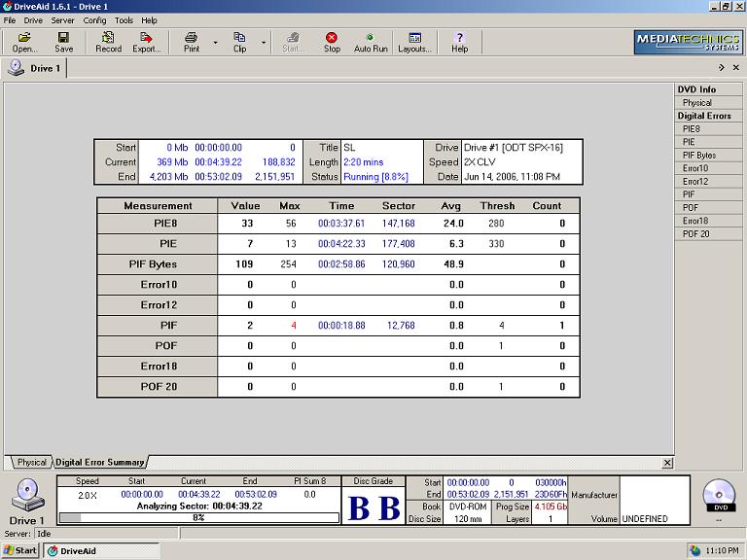Click the 8% analysis progress bar

[198, 517]
